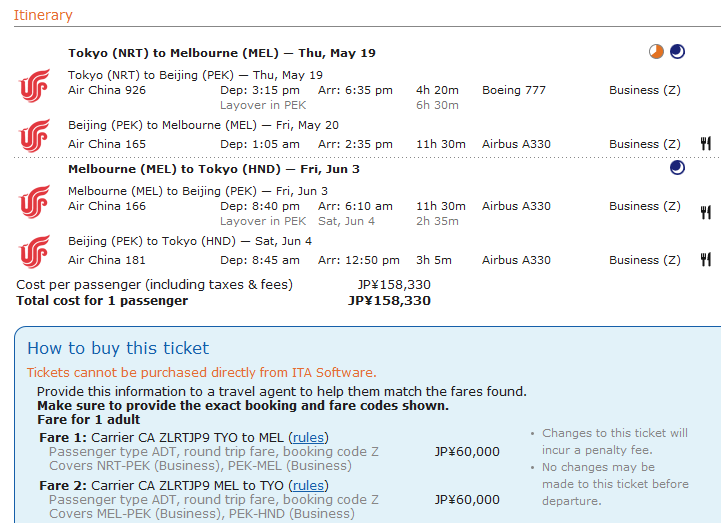Select the total cost JP¥158,330 amount
This screenshot has width=721, height=523.
389,300
